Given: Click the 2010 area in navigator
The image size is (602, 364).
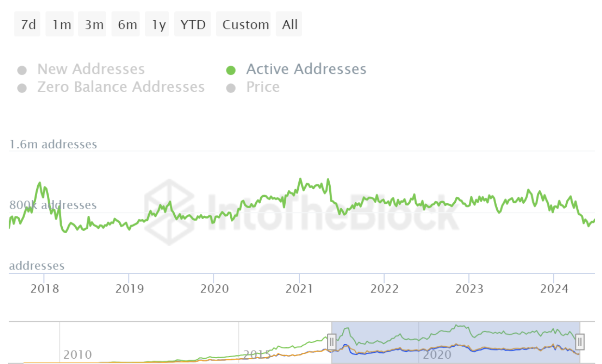Looking at the screenshot, I should click(x=77, y=355).
